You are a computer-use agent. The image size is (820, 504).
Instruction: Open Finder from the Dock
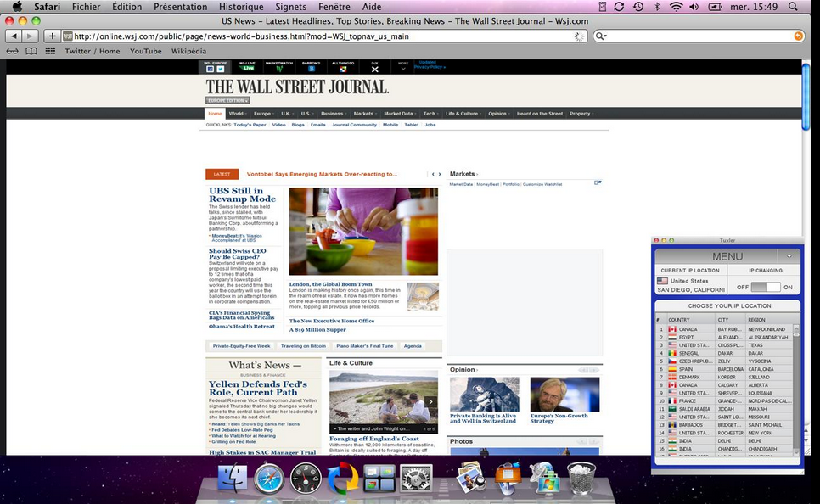pyautogui.click(x=232, y=478)
